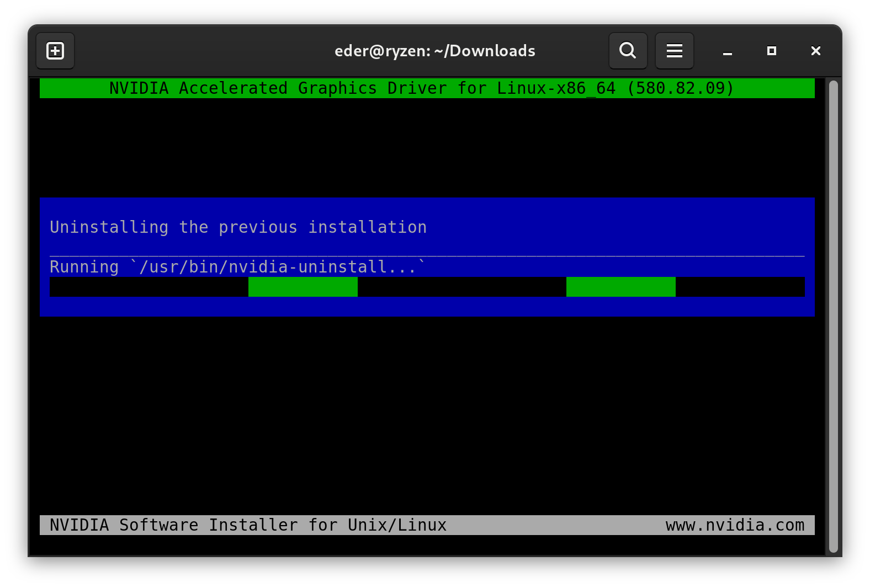This screenshot has width=870, height=588.
Task: Close the terminal window
Action: pyautogui.click(x=815, y=51)
